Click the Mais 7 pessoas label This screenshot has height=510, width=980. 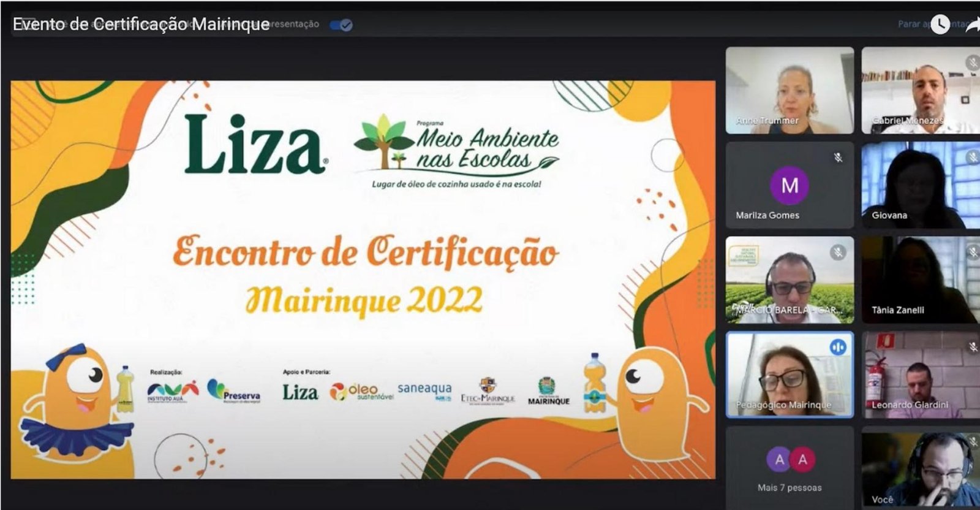coord(790,488)
